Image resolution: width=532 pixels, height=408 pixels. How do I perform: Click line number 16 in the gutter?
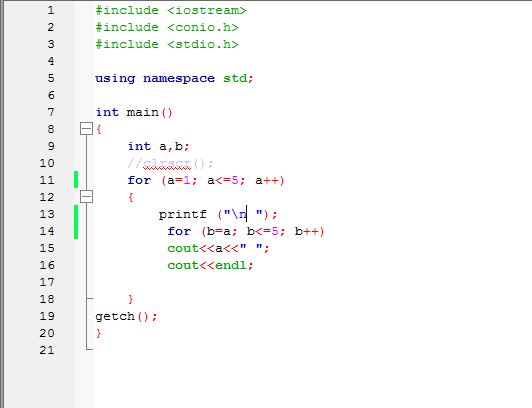[x=47, y=265]
